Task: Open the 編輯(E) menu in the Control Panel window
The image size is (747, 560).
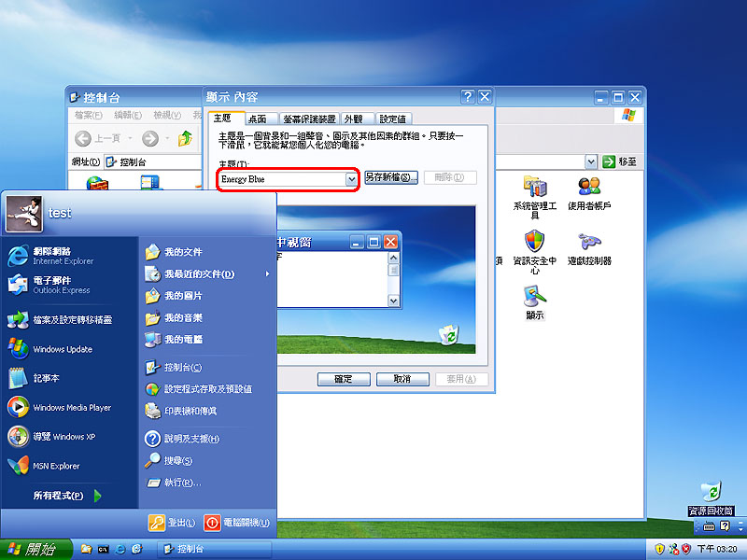Action: point(128,115)
